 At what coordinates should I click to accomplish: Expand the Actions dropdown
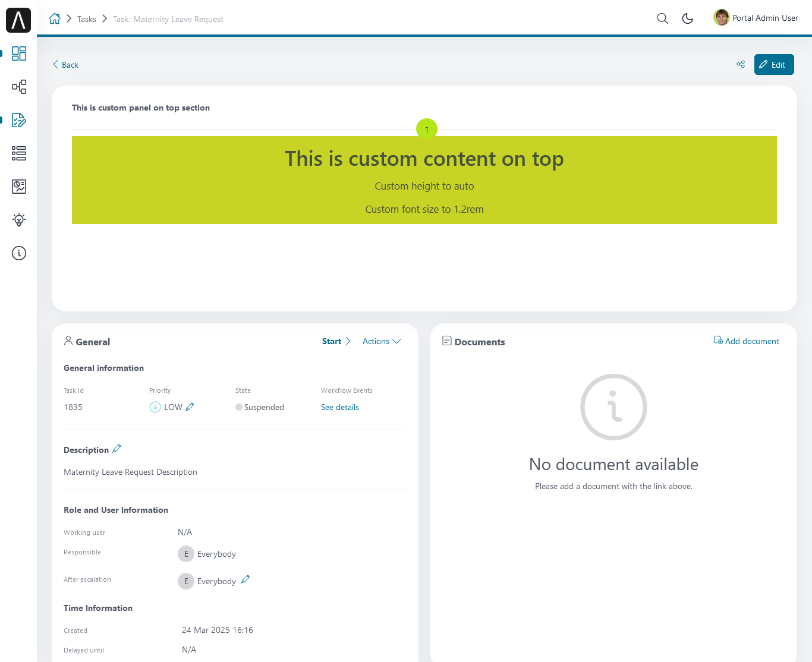click(382, 341)
